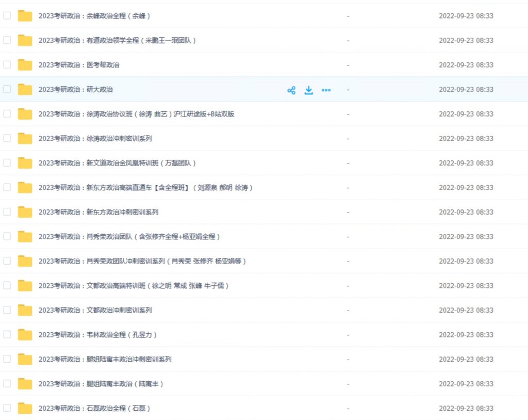Screen dimensions: 528x420
Task: Click folder icon of 新东方政治高端直通车 row
Action: tap(25, 187)
